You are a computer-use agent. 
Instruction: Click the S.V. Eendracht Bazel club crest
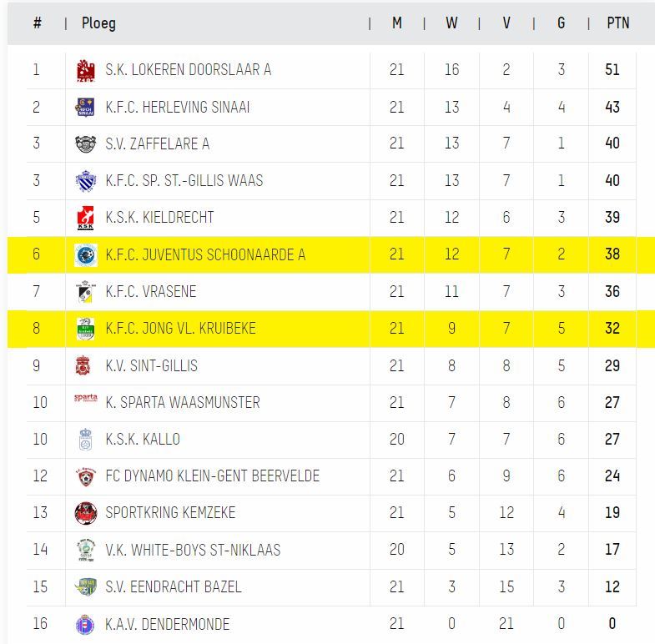(85, 586)
